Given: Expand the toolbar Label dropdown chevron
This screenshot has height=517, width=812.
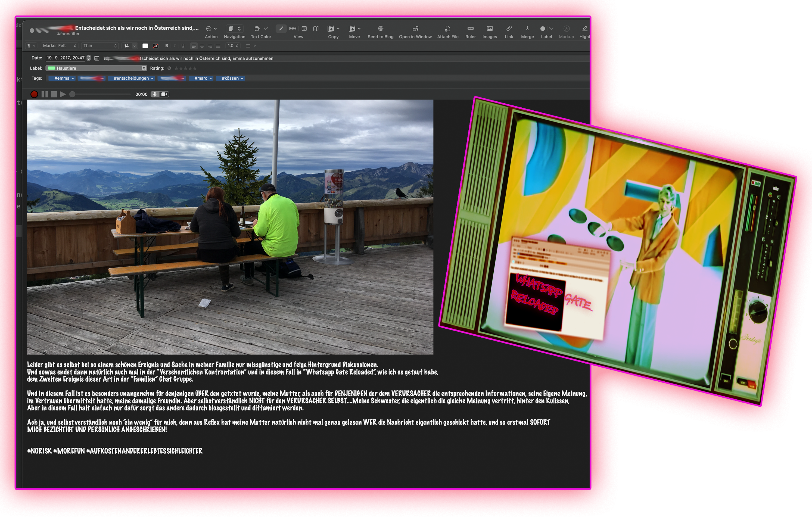Looking at the screenshot, I should pyautogui.click(x=551, y=29).
